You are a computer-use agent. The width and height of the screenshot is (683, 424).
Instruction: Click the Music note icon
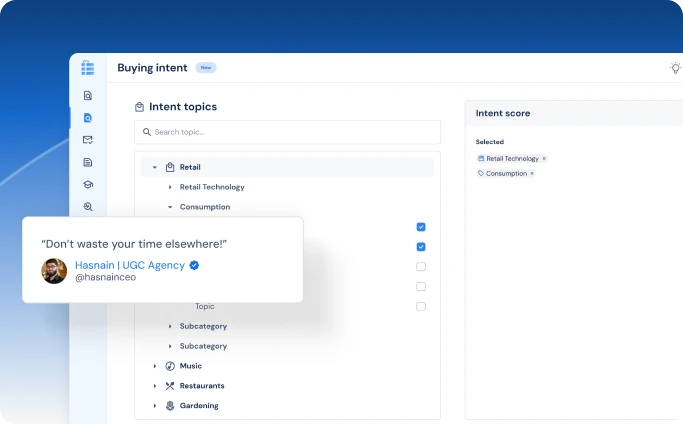[x=170, y=366]
